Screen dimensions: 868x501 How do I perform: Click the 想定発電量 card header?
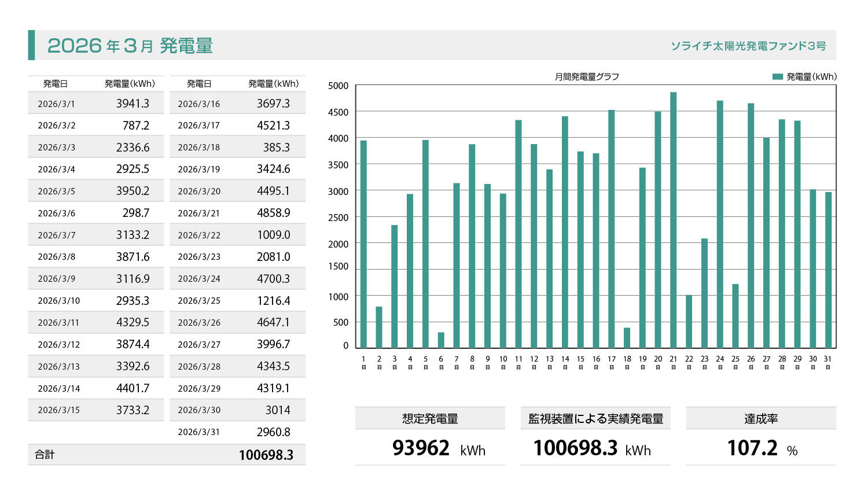pos(430,418)
